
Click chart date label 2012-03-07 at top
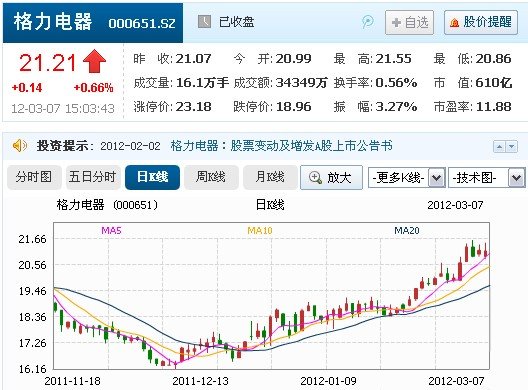(x=455, y=205)
